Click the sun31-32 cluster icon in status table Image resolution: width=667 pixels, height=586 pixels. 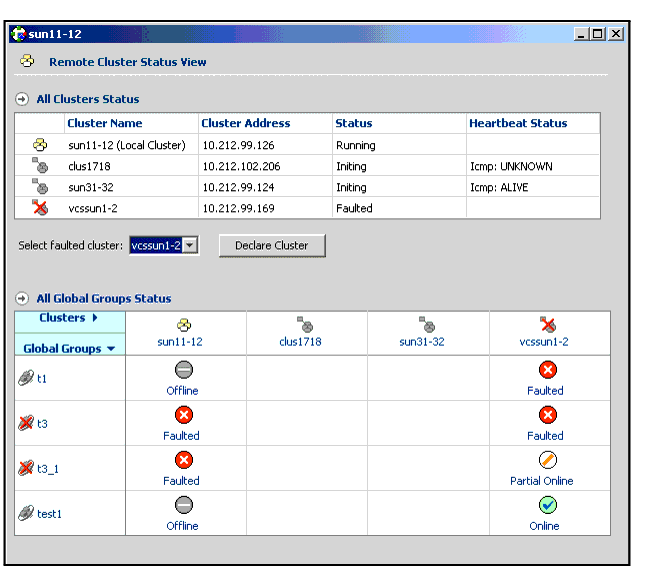[40, 187]
